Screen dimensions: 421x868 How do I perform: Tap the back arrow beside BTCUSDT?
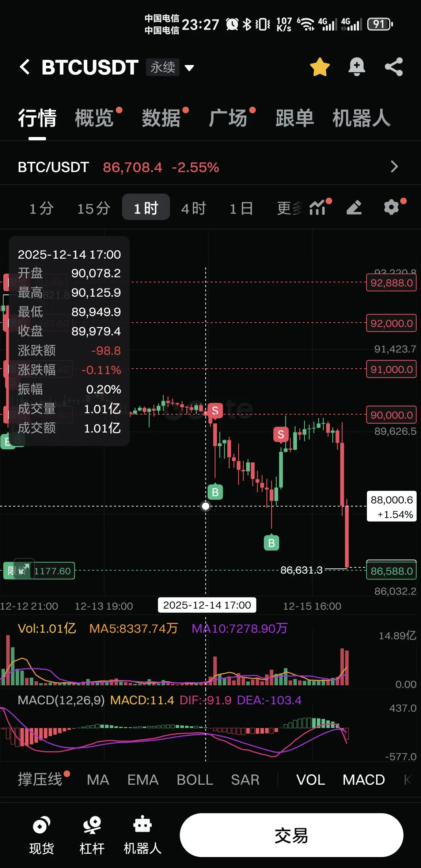coord(25,67)
